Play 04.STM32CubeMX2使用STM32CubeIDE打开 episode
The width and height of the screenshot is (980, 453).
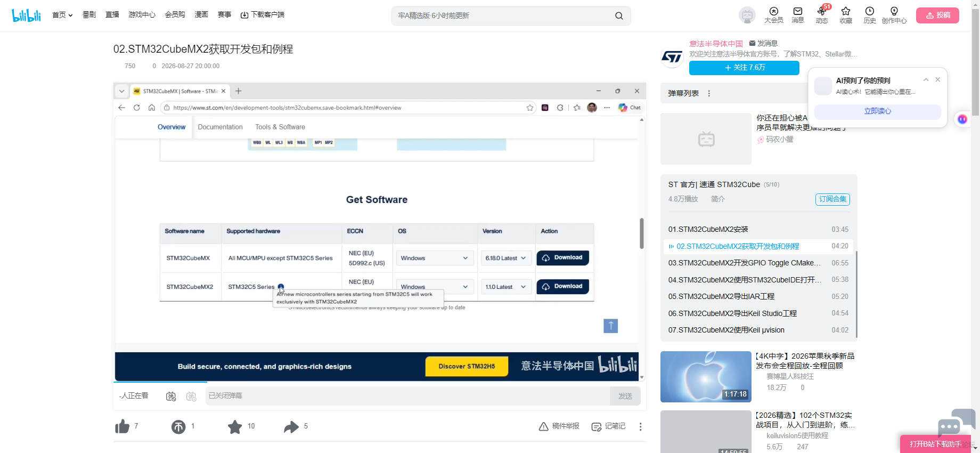758,280
